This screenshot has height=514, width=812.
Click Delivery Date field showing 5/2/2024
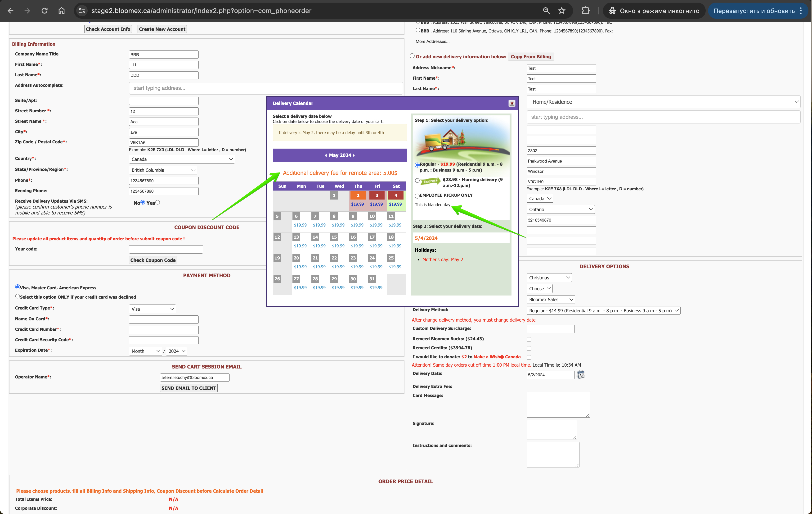click(551, 375)
